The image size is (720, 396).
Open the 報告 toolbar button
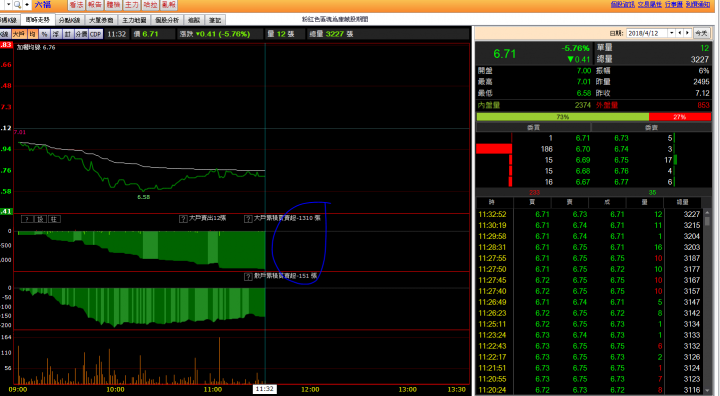tap(95, 5)
